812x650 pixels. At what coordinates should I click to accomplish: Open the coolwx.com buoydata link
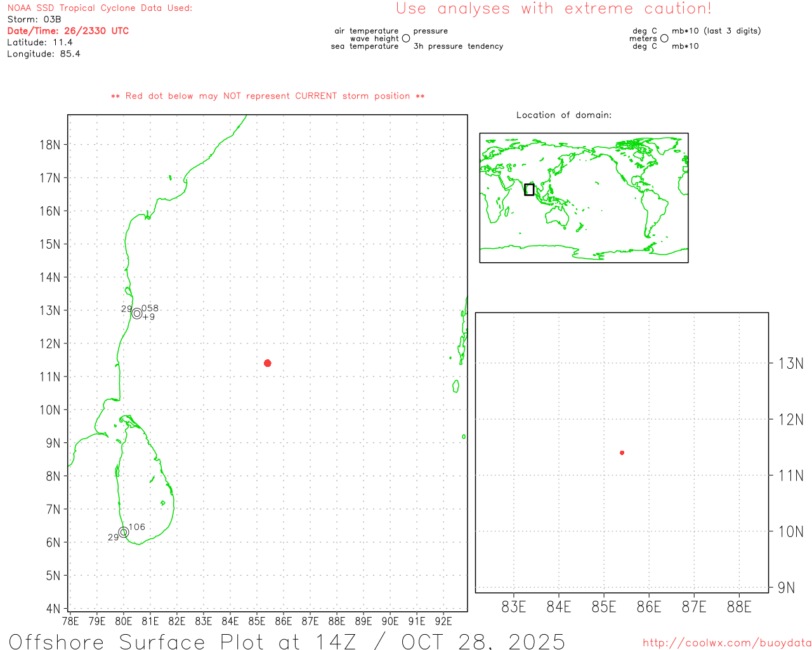pyautogui.click(x=726, y=643)
